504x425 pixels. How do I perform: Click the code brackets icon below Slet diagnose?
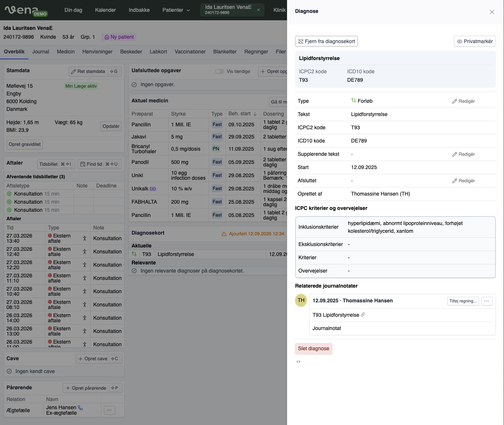tap(298, 362)
